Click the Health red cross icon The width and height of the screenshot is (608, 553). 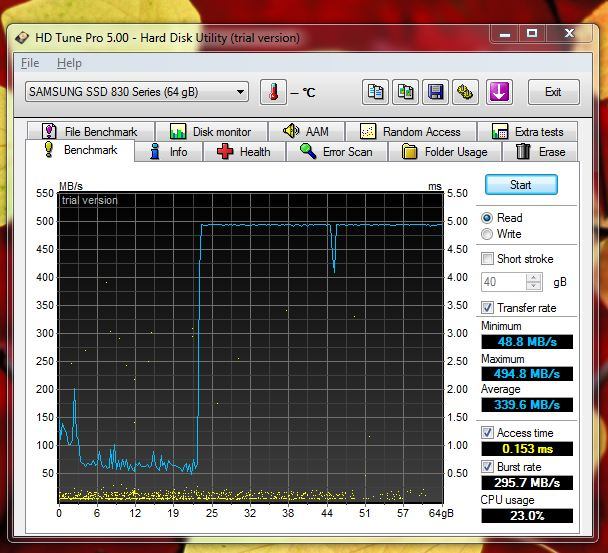225,151
